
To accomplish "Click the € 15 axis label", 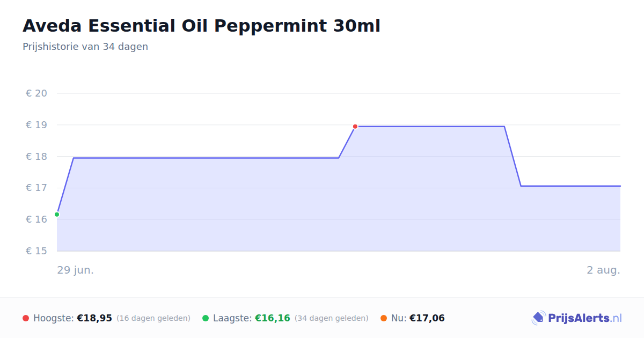I will [x=36, y=251].
